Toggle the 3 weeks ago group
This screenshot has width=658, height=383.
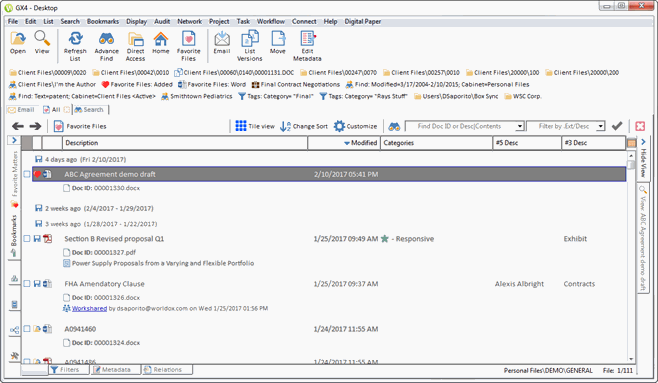click(39, 224)
